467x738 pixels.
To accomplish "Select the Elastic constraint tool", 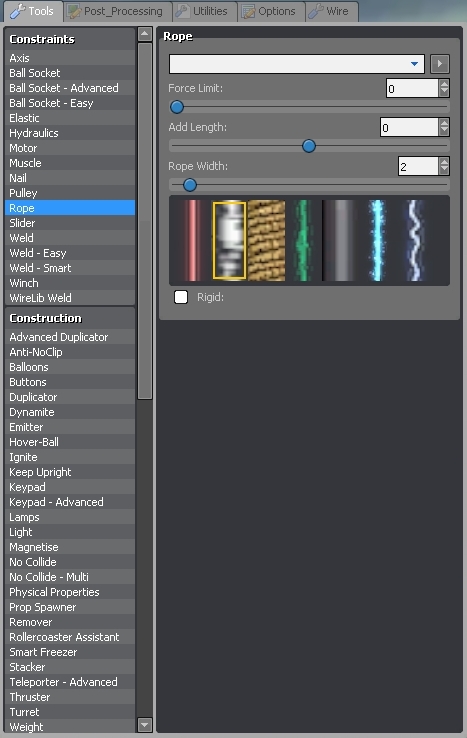I will tap(70, 118).
